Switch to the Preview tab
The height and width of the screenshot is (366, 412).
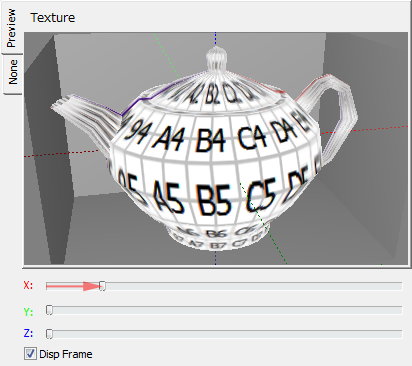pyautogui.click(x=11, y=28)
